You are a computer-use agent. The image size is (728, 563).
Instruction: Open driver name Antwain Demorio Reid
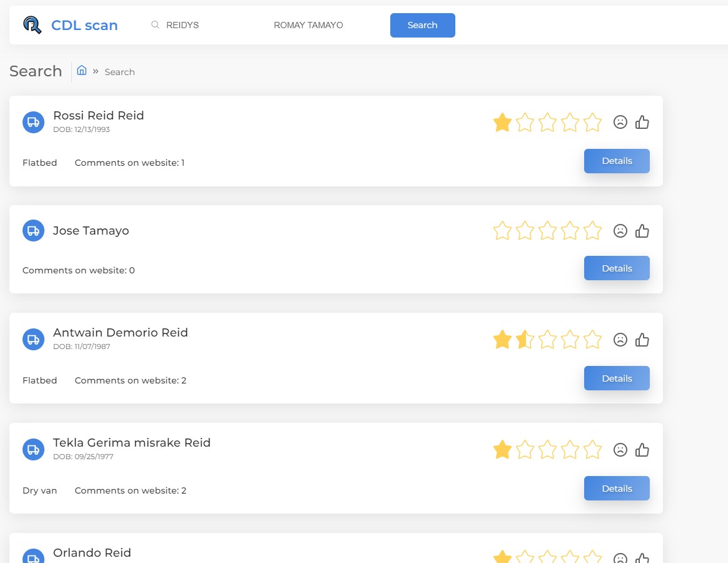[x=120, y=333]
